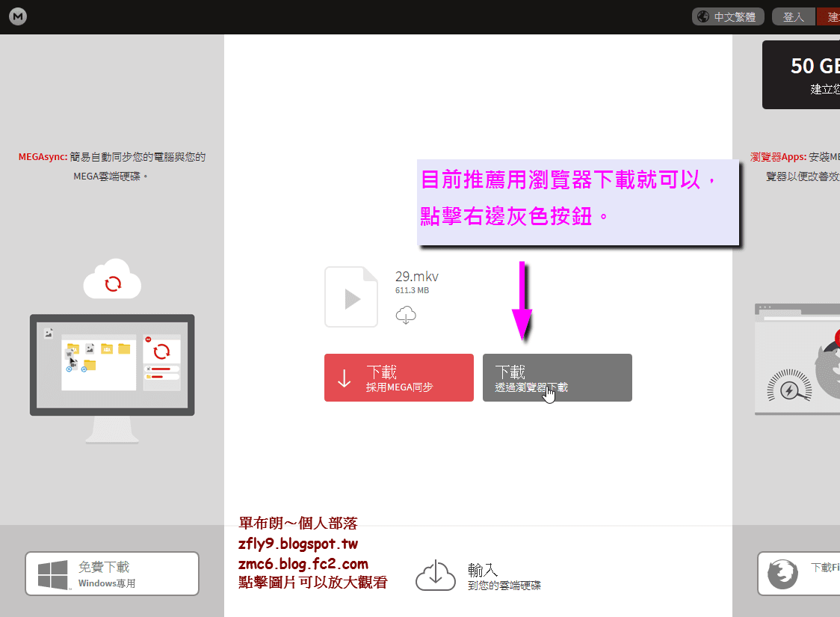Image resolution: width=840 pixels, height=617 pixels.
Task: Click the red create account button
Action: pyautogui.click(x=829, y=16)
